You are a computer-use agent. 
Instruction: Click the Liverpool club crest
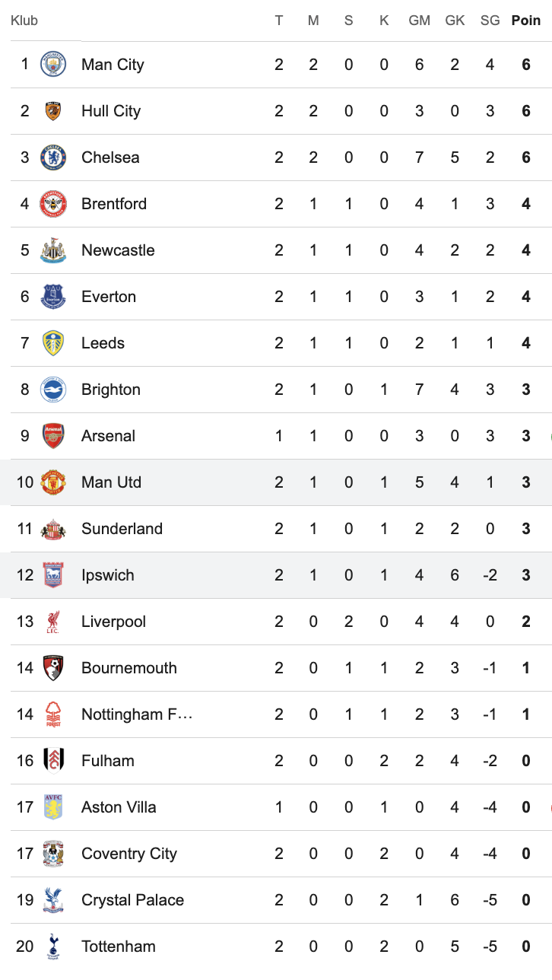(x=53, y=622)
